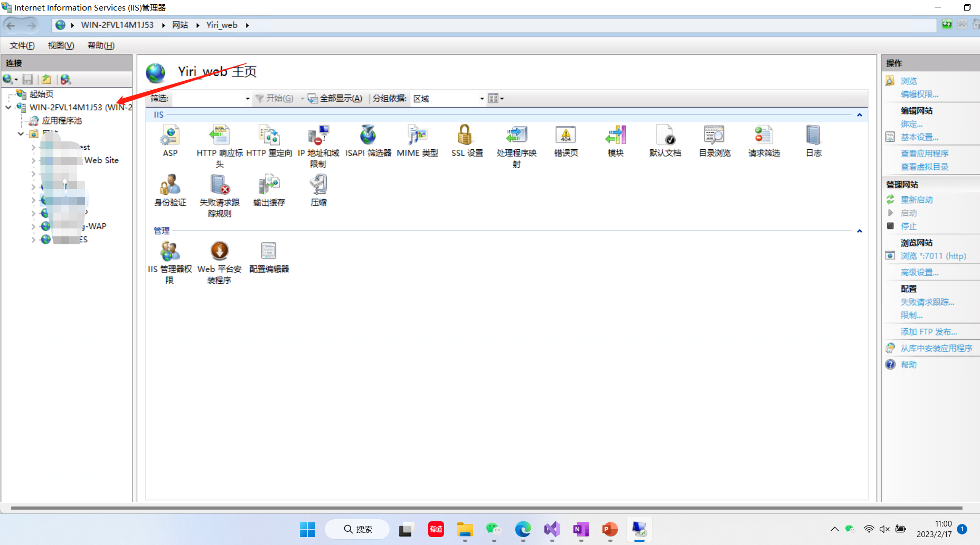This screenshot has height=545, width=980.
Task: Open the Windows Start menu
Action: 307,529
